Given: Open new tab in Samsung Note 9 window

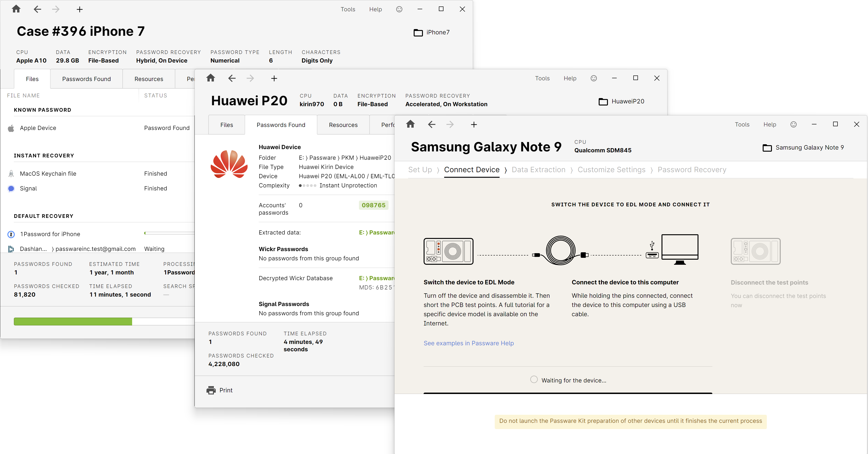Looking at the screenshot, I should pyautogui.click(x=474, y=125).
